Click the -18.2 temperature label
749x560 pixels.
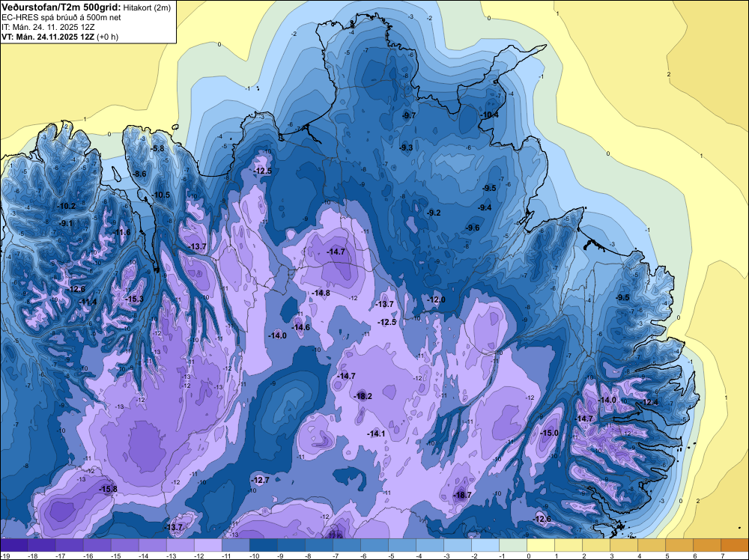pos(363,396)
